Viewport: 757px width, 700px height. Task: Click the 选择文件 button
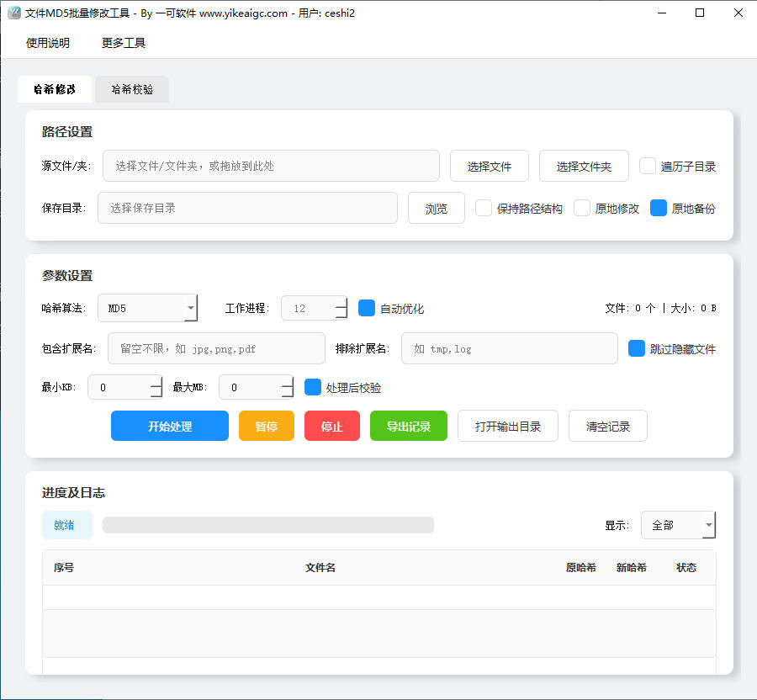(489, 166)
